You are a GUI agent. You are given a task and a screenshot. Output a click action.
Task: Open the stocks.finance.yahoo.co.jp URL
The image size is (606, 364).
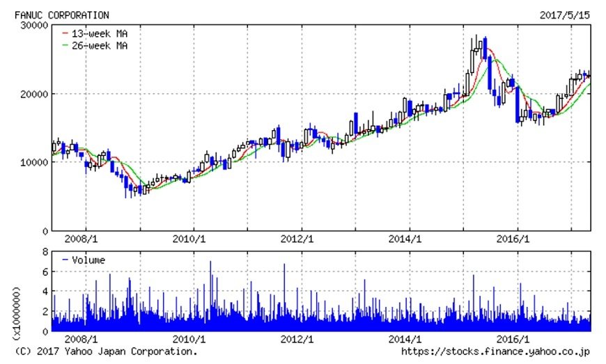pos(496,352)
